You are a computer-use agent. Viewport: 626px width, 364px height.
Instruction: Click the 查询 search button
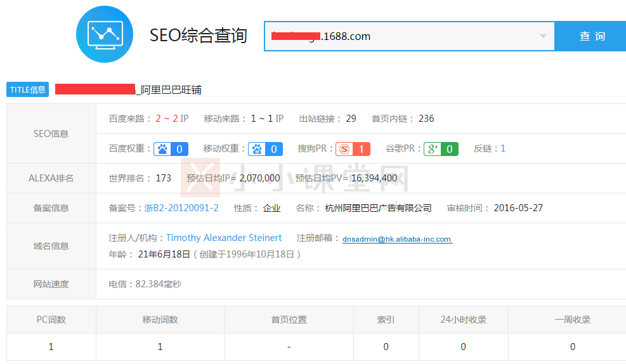tap(592, 36)
